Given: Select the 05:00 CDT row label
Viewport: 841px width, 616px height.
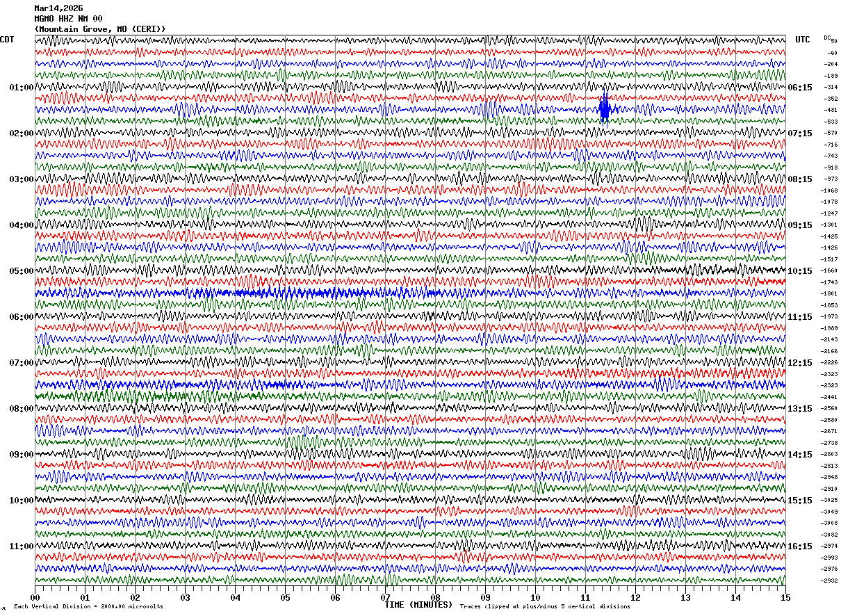Looking at the screenshot, I should (x=21, y=271).
